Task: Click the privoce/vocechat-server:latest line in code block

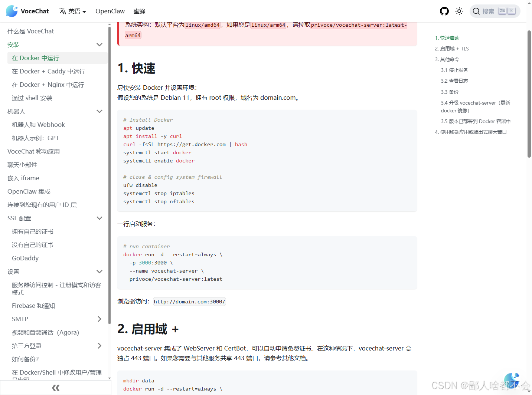Action: click(176, 279)
